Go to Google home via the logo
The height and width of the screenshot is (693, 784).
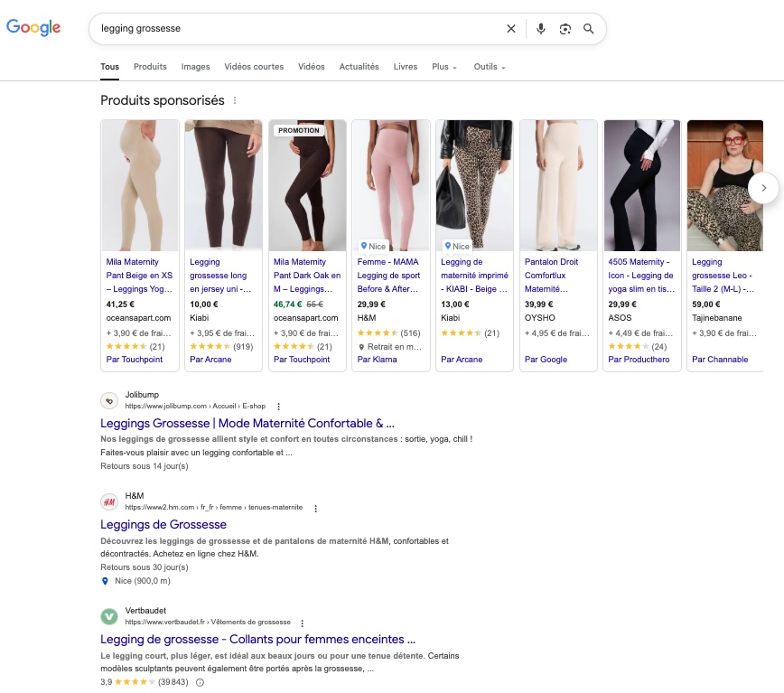tap(33, 27)
